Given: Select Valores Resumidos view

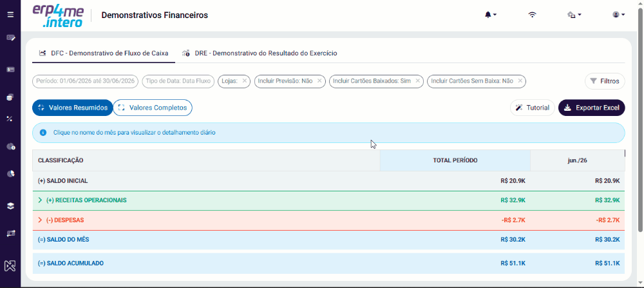Looking at the screenshot, I should click(73, 108).
